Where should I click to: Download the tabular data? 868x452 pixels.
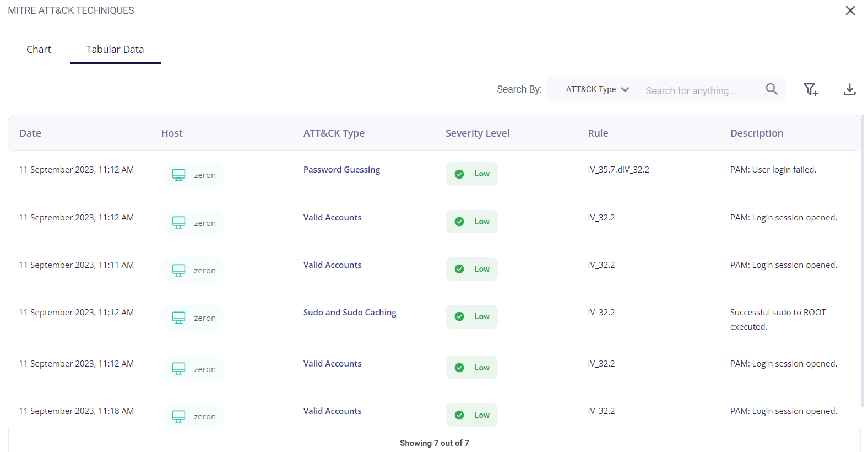pos(850,89)
